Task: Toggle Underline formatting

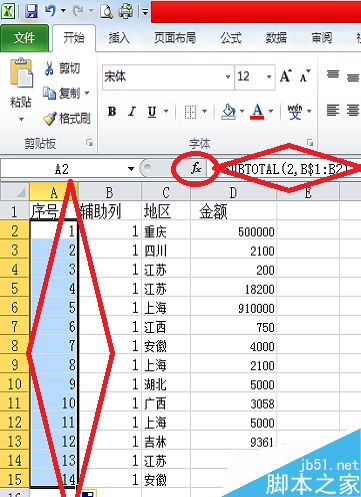Action: (152, 111)
